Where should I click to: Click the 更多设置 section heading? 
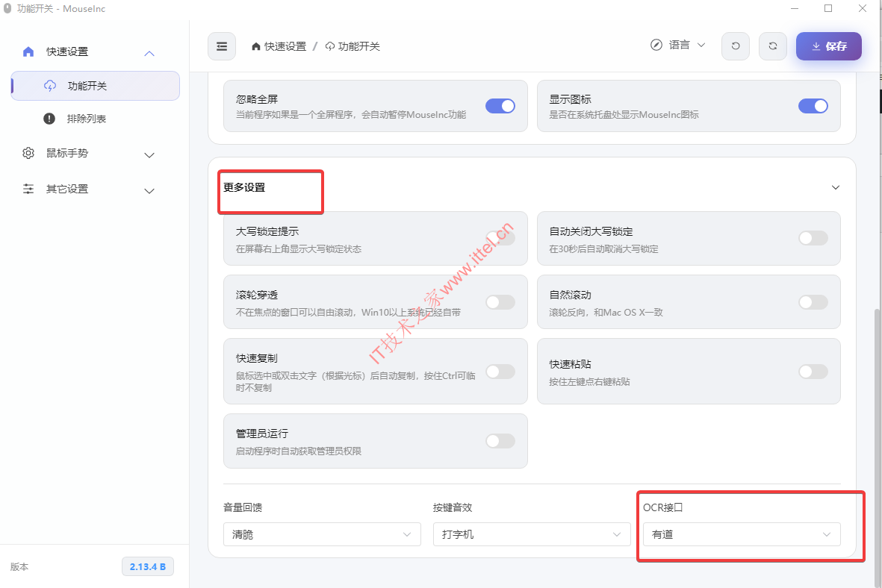click(x=244, y=187)
